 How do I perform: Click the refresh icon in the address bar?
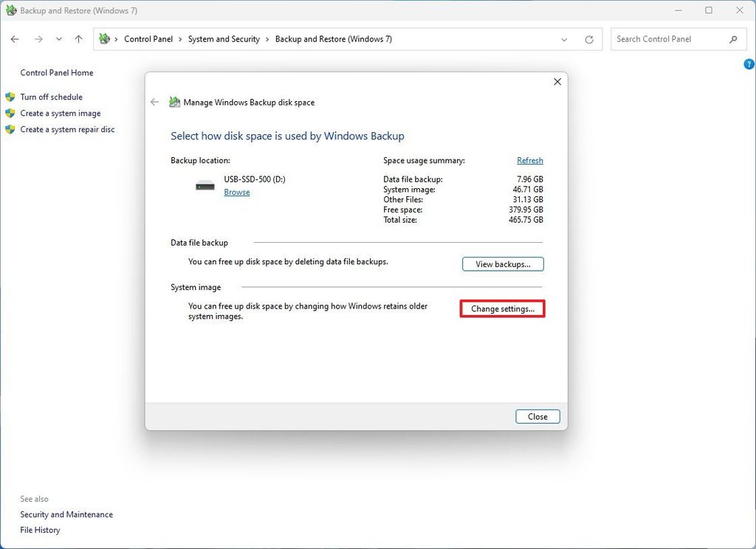click(589, 39)
